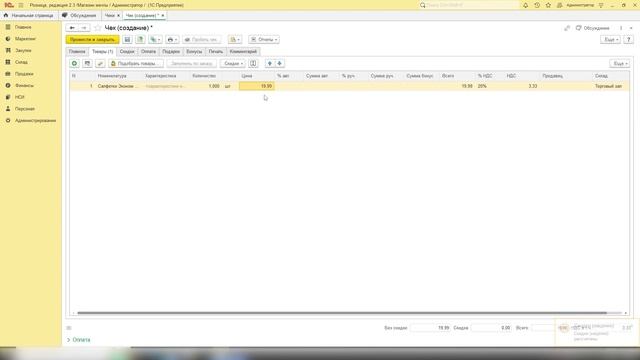Image resolution: width=640 pixels, height=360 pixels.
Task: Click the forward navigation arrow
Action: click(84, 28)
